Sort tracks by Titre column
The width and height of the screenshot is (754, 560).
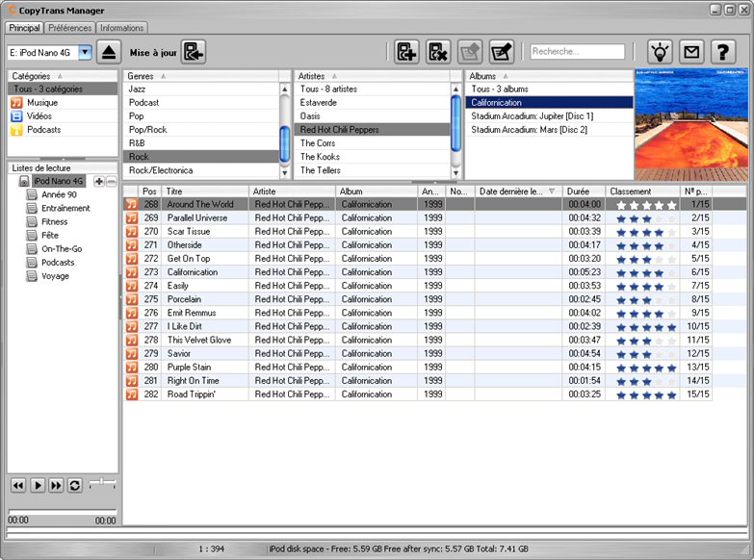tap(205, 191)
